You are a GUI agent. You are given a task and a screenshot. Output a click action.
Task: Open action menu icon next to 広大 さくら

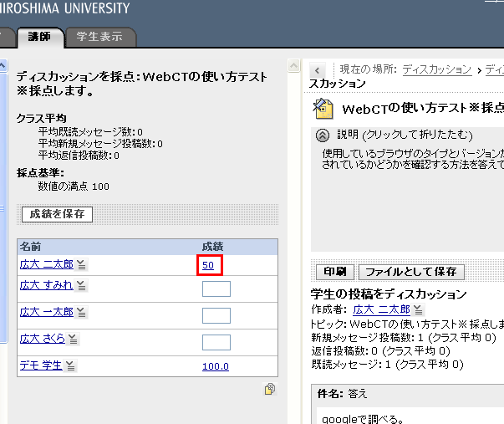point(73,339)
